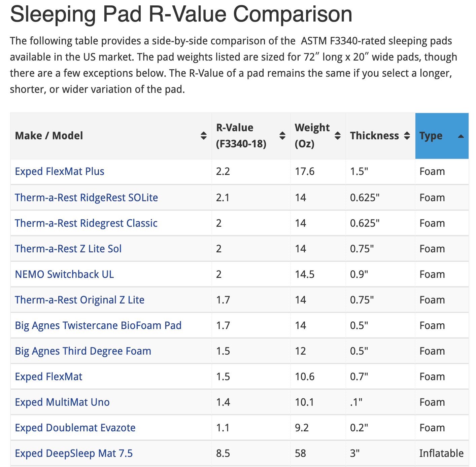The height and width of the screenshot is (467, 476).
Task: Open Therm-a-Rest Original Z Lite link
Action: coord(79,300)
